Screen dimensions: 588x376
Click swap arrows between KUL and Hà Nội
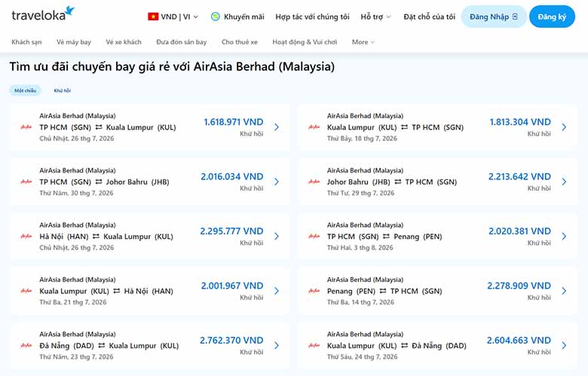117,291
